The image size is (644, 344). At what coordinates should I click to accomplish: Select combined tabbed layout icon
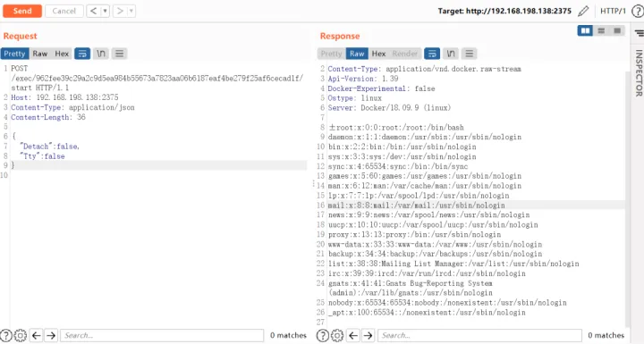(x=617, y=30)
